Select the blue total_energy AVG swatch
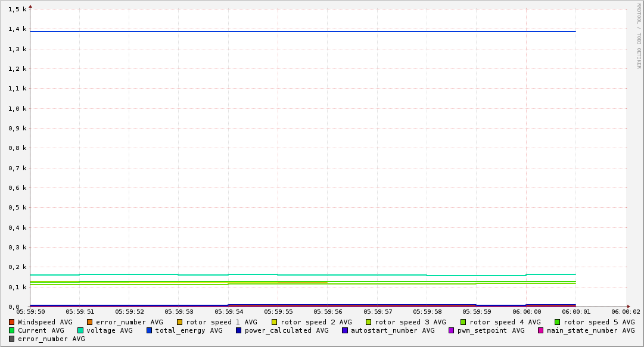 [x=150, y=330]
